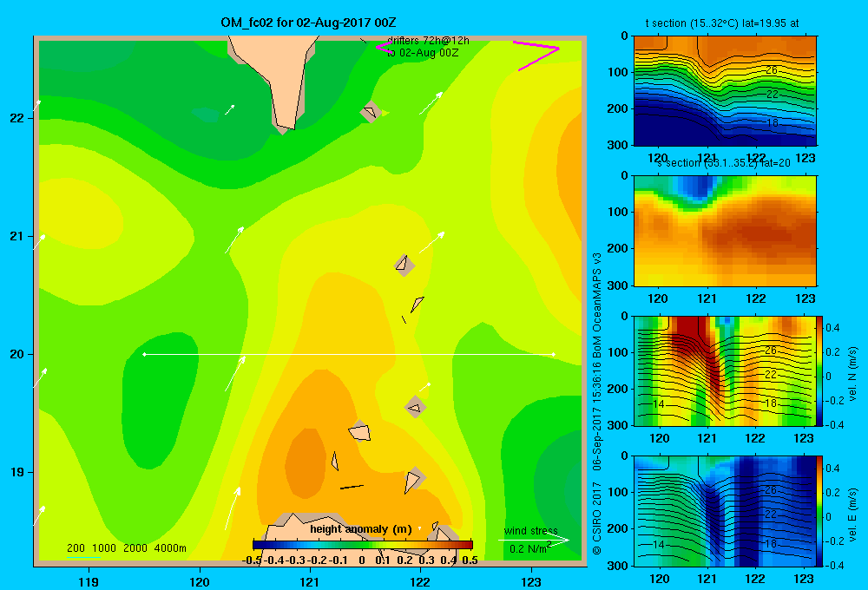Click contour label "14" in vel. E section
This screenshot has height=590, width=868.
click(x=658, y=545)
